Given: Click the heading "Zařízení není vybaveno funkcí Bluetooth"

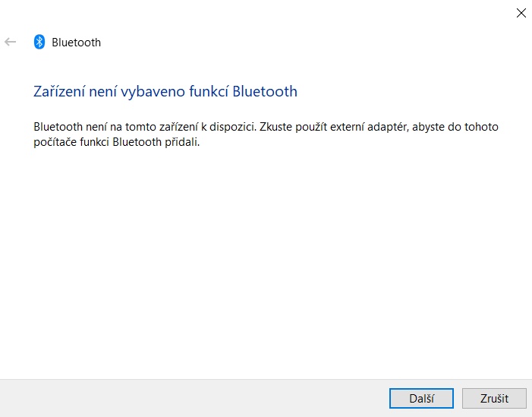Looking at the screenshot, I should click(x=165, y=92).
